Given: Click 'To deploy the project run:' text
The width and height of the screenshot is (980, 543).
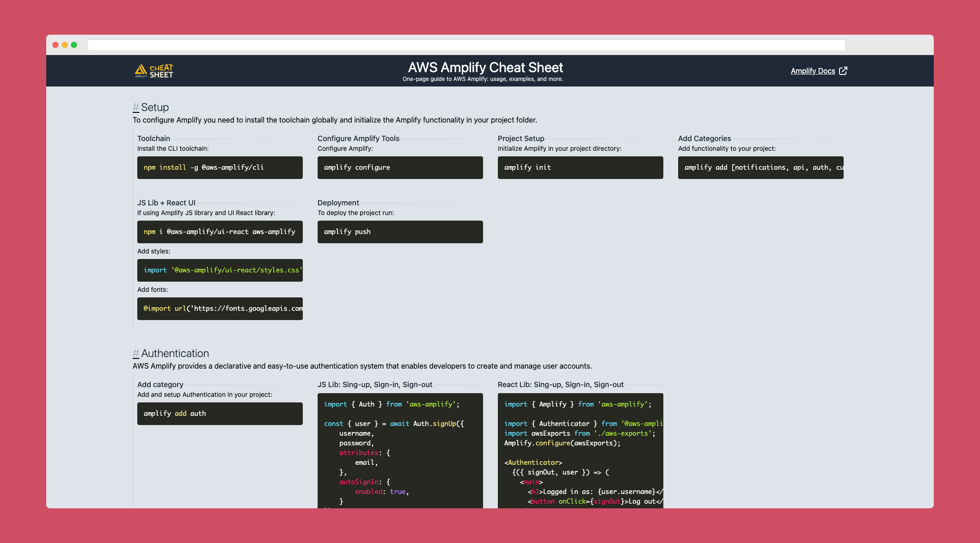Looking at the screenshot, I should pos(356,213).
